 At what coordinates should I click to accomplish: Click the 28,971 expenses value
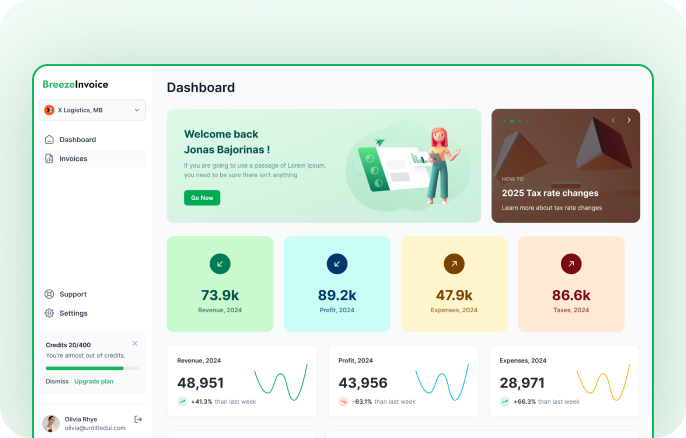(x=522, y=383)
